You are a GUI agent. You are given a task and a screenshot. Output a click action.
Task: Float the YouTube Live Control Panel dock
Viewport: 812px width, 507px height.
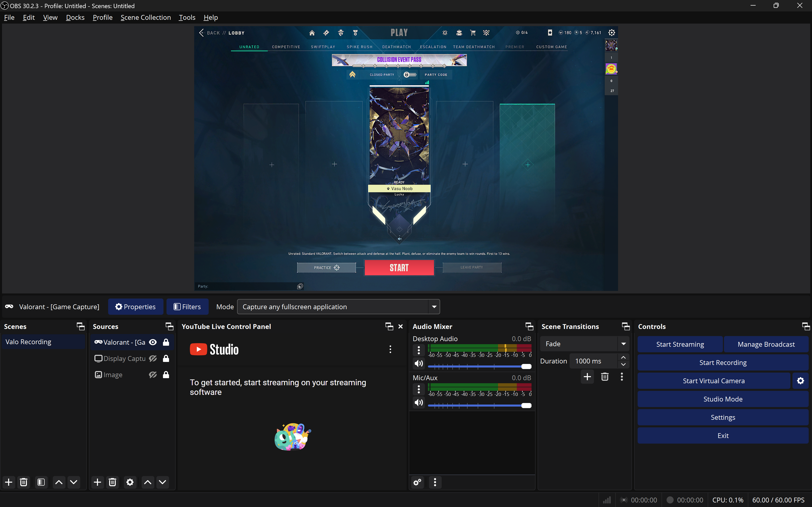[x=389, y=326]
